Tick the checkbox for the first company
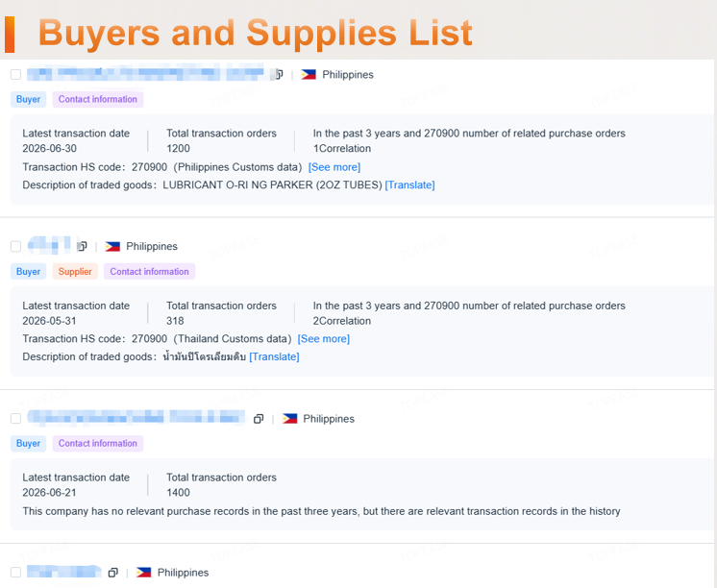This screenshot has width=717, height=588. pos(15,75)
